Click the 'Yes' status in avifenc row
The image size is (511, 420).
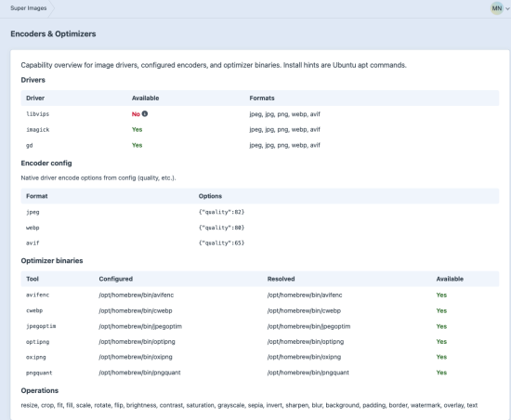coord(441,295)
